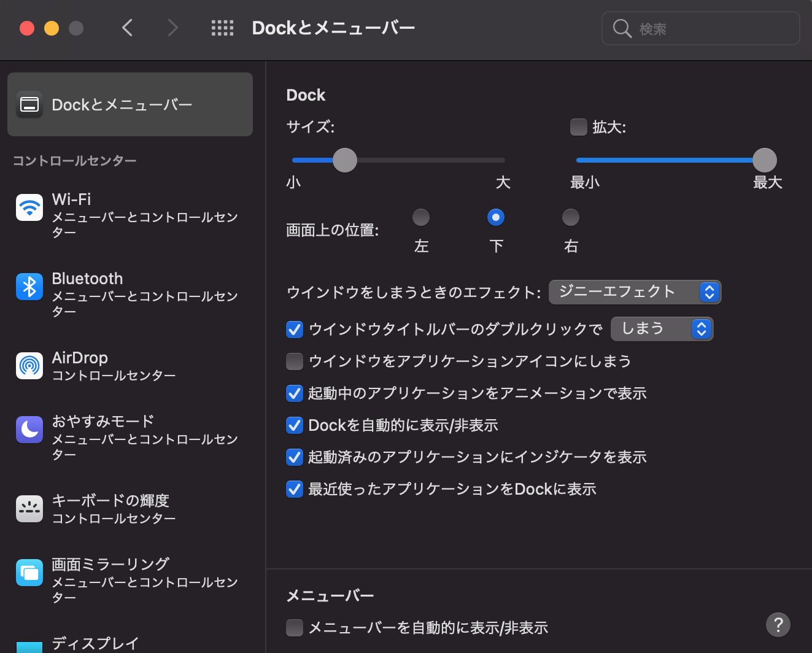Open おやすみモード settings in the sidebar

[x=130, y=437]
